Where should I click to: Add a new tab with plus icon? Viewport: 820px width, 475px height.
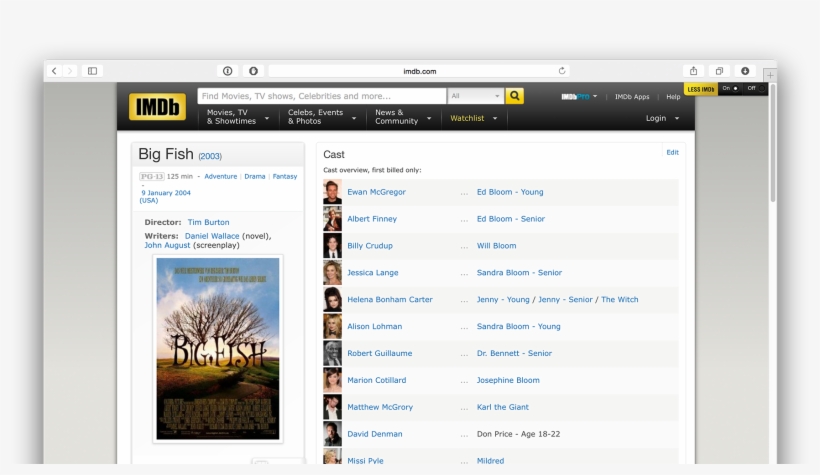(770, 75)
